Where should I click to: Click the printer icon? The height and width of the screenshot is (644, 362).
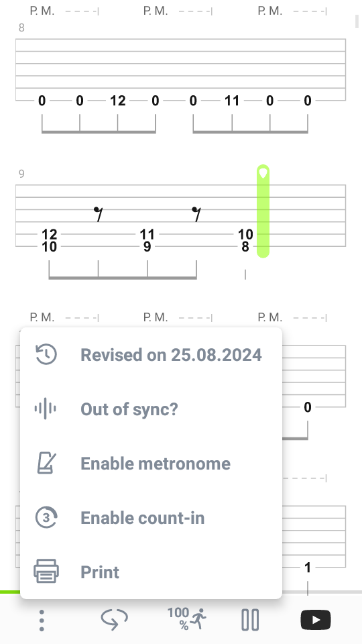pos(46,572)
